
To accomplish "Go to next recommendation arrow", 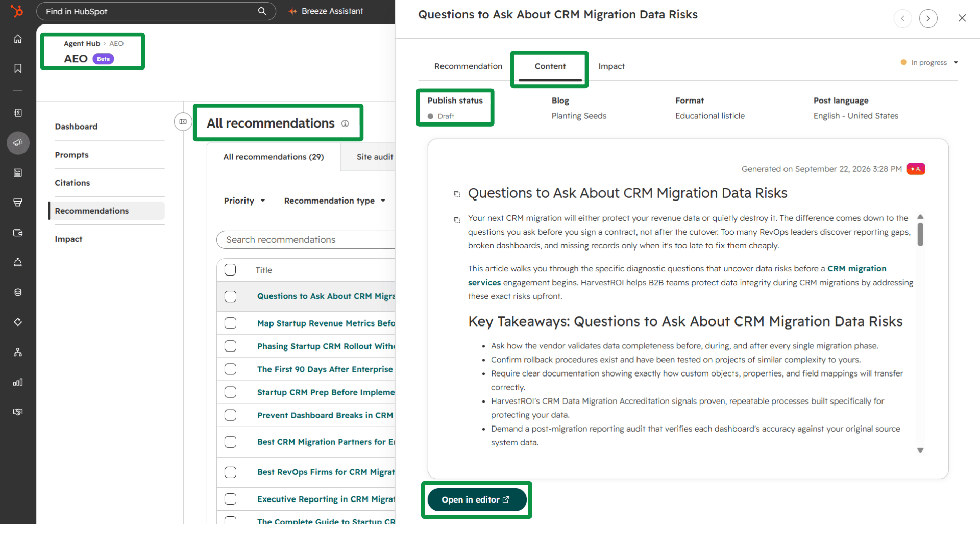I will click(928, 18).
